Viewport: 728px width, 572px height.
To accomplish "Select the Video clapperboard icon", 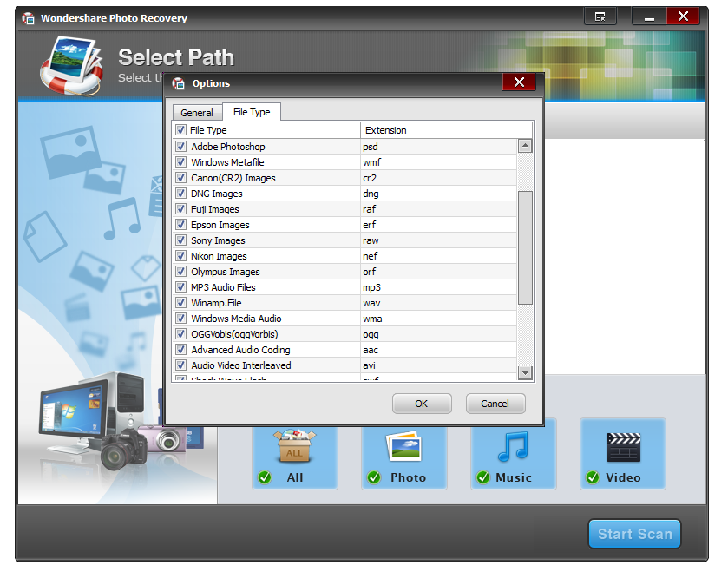I will (x=623, y=446).
